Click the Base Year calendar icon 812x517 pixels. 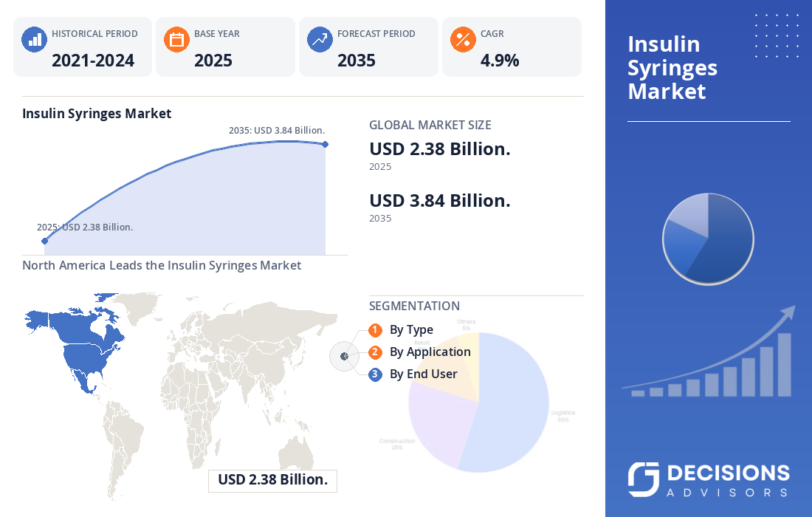click(x=176, y=40)
